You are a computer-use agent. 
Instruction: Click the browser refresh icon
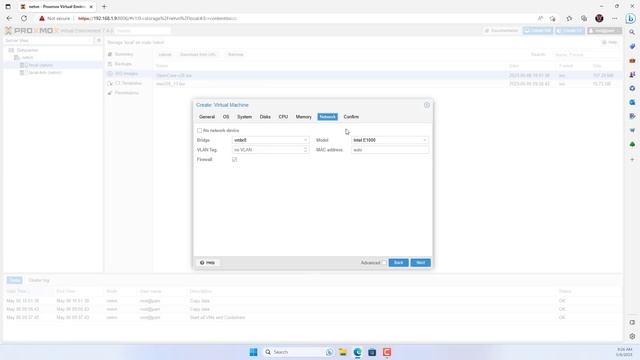coord(24,18)
